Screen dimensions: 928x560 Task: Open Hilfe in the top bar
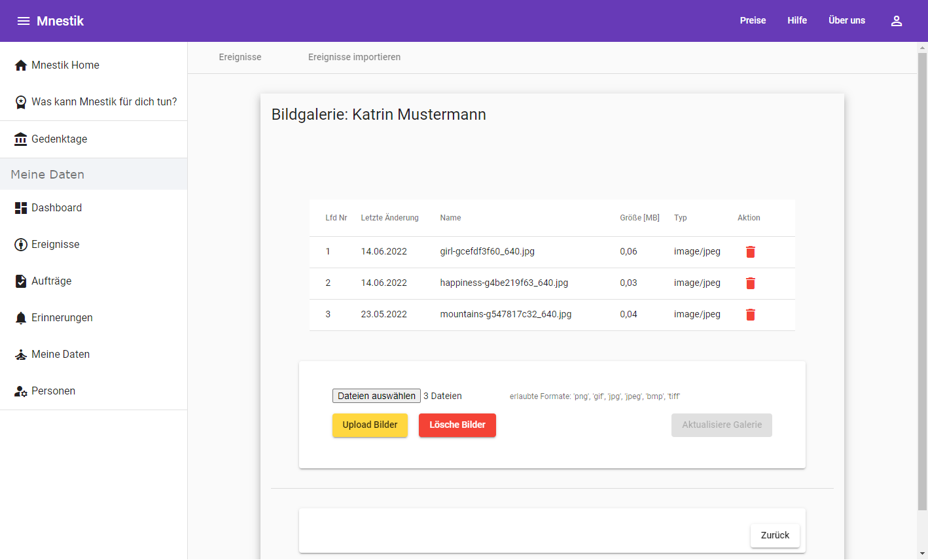click(796, 21)
